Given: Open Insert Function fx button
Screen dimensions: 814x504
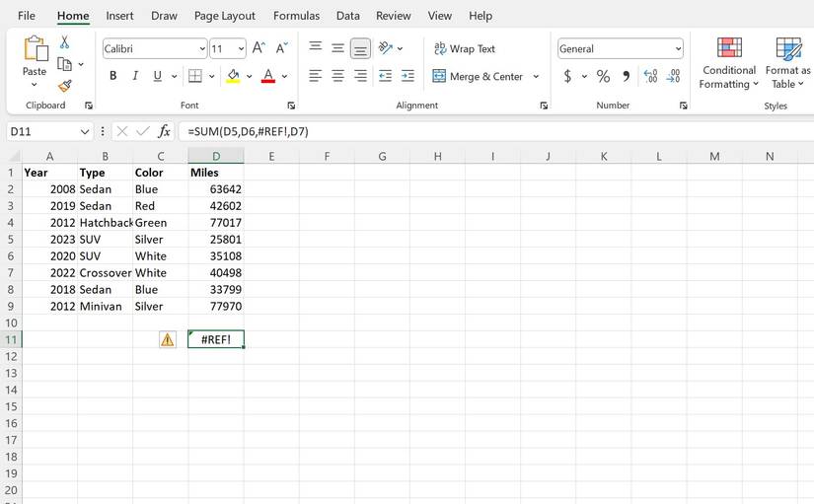Looking at the screenshot, I should (164, 131).
